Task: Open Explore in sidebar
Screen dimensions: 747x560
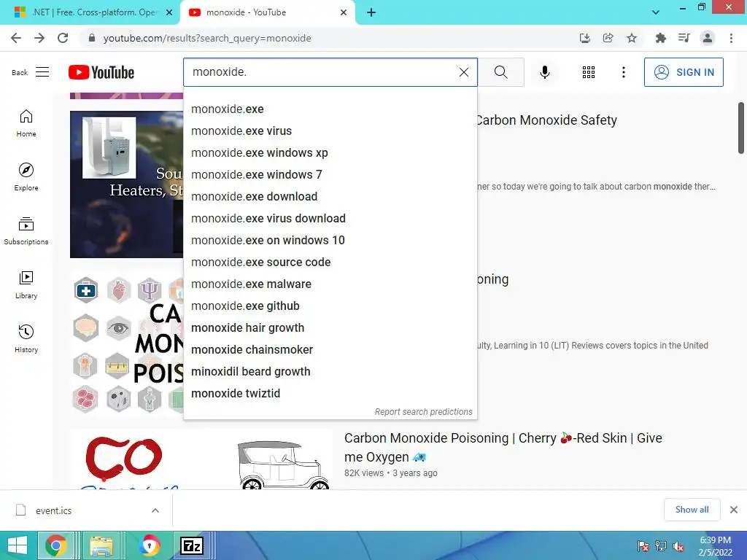Action: 26,177
